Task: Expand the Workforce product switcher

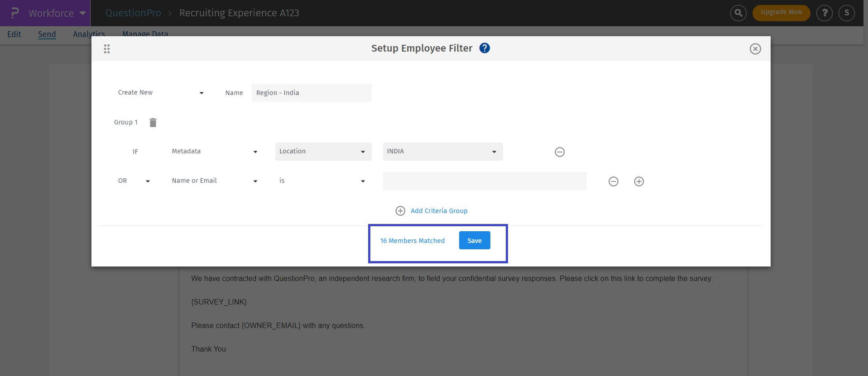Action: coord(57,13)
